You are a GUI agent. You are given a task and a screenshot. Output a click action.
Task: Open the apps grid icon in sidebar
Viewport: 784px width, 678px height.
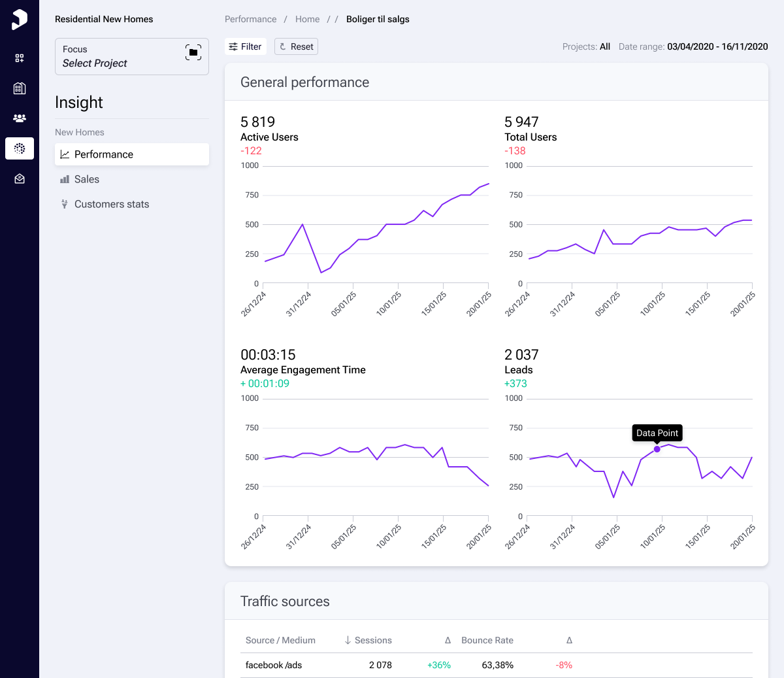point(19,58)
